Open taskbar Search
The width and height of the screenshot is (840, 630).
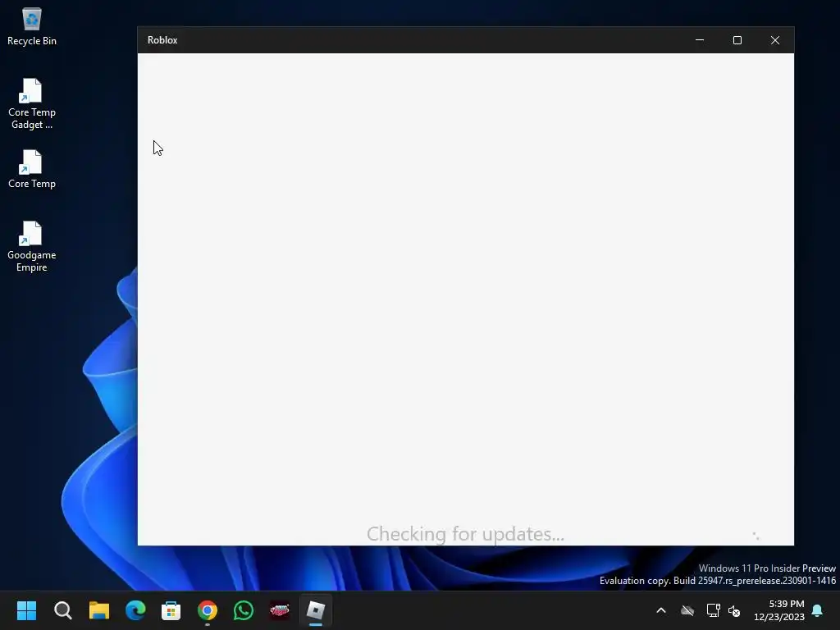click(x=63, y=610)
